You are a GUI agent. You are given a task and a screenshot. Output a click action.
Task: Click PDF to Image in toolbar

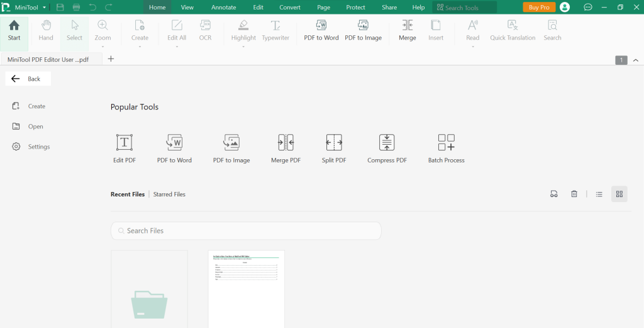click(x=363, y=31)
